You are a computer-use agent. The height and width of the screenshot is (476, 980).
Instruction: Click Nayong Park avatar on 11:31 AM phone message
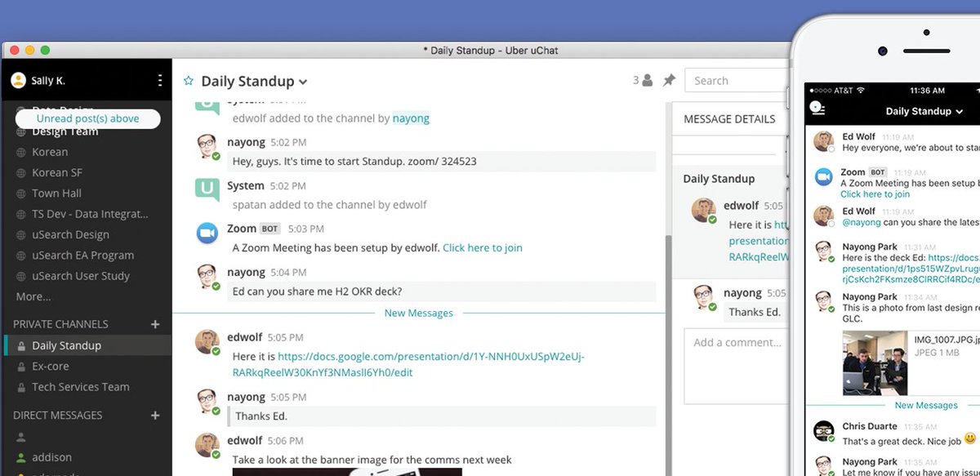823,251
